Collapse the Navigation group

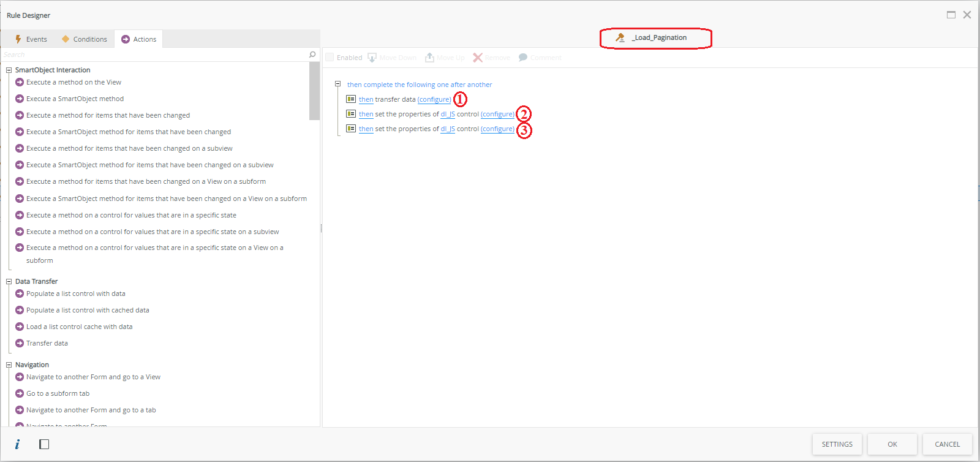[x=9, y=365]
